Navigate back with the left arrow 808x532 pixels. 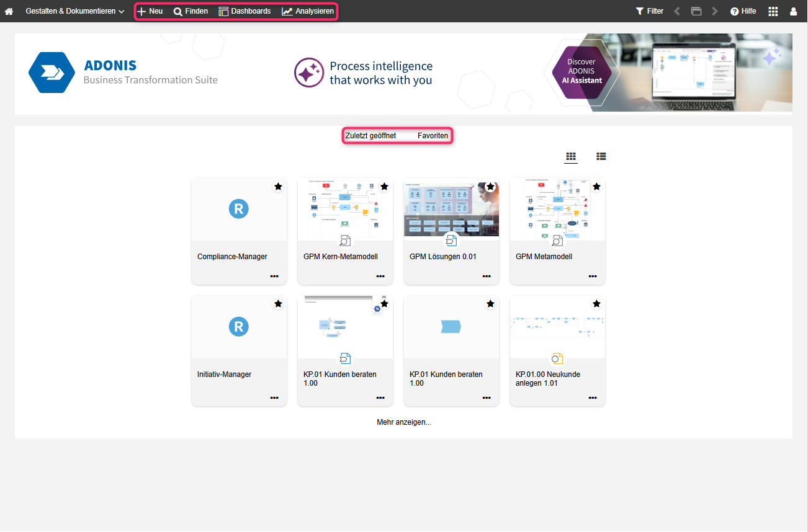(677, 11)
